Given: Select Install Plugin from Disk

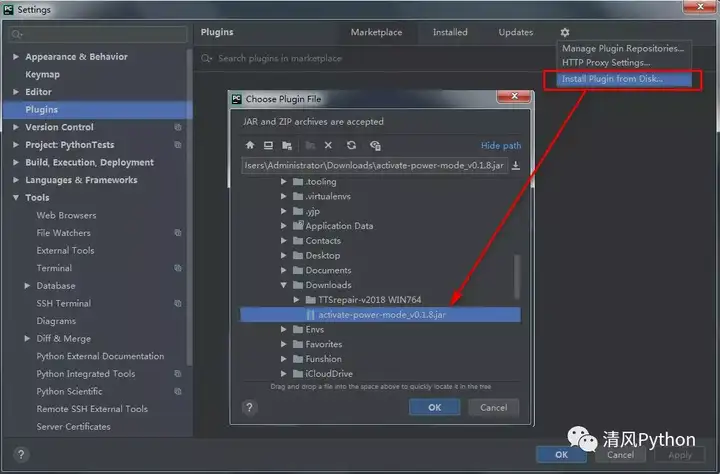Looking at the screenshot, I should click(624, 79).
